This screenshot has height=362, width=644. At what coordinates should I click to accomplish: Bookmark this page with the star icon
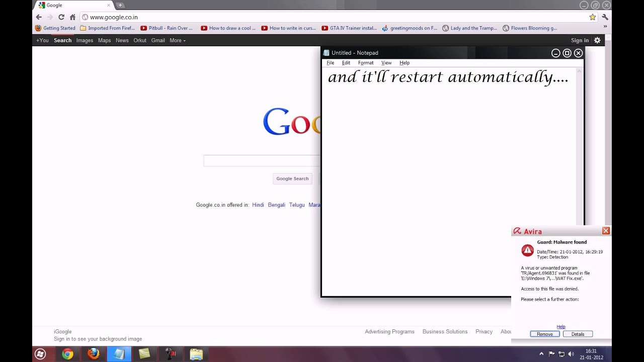[593, 17]
